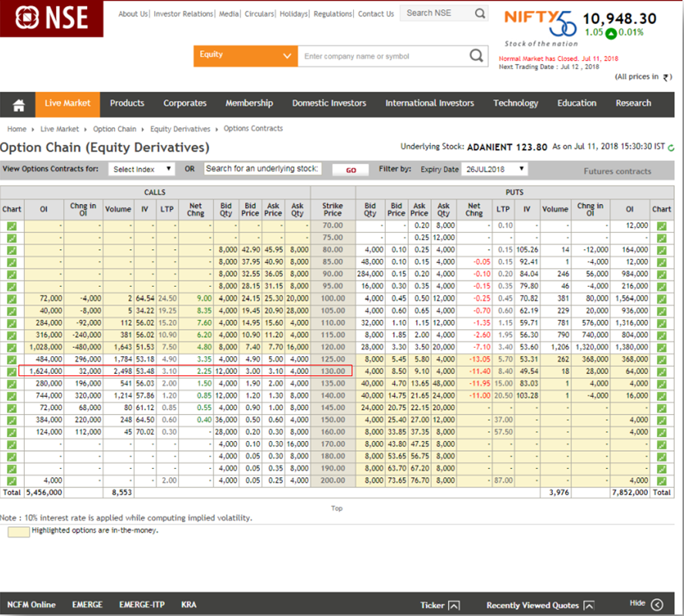
Task: Open puts chart icon for strike 105.00
Action: click(662, 311)
